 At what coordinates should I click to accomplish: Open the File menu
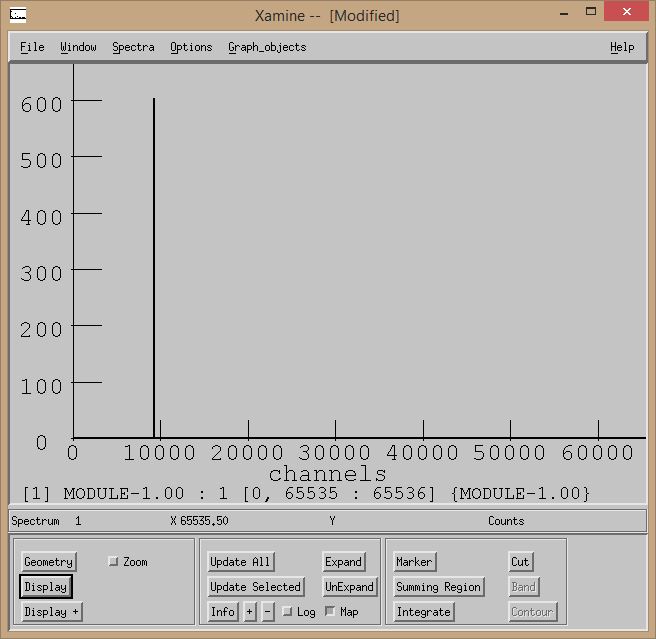[x=32, y=47]
